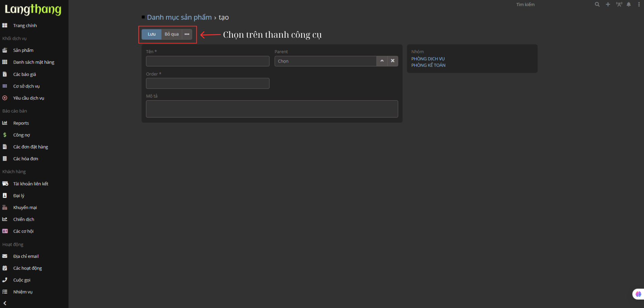Image resolution: width=644 pixels, height=308 pixels.
Task: Click the brain assistant icon at bottom right
Action: pyautogui.click(x=638, y=294)
